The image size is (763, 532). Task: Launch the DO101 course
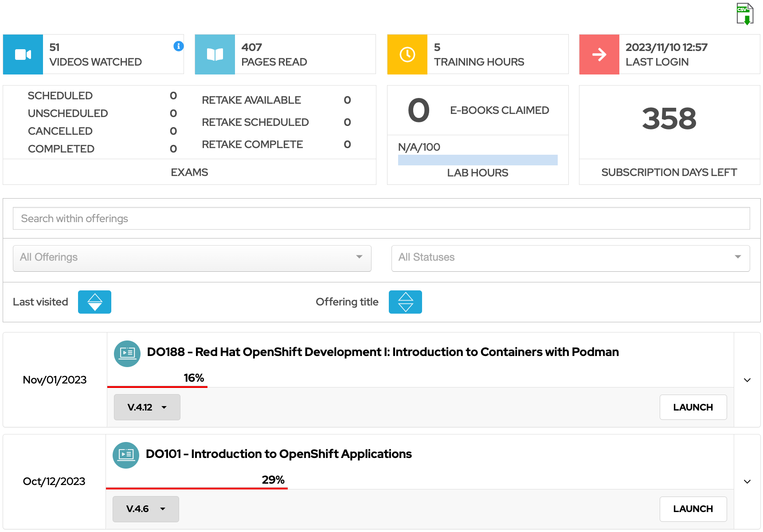tap(693, 509)
